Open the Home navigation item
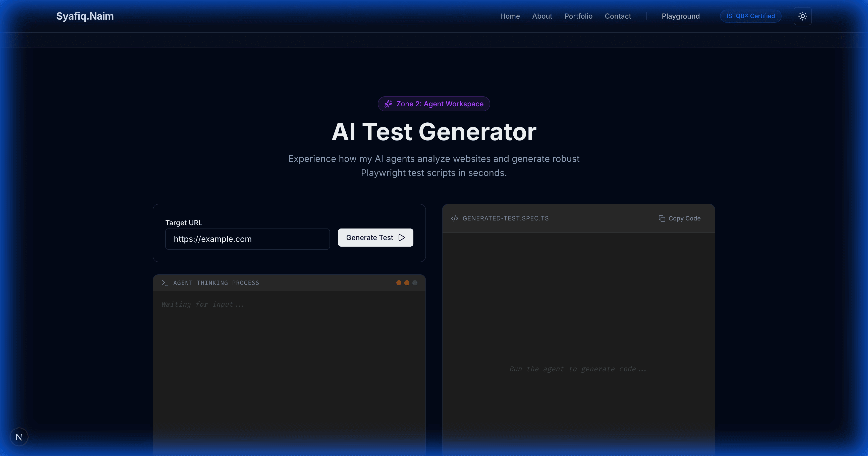 coord(510,16)
